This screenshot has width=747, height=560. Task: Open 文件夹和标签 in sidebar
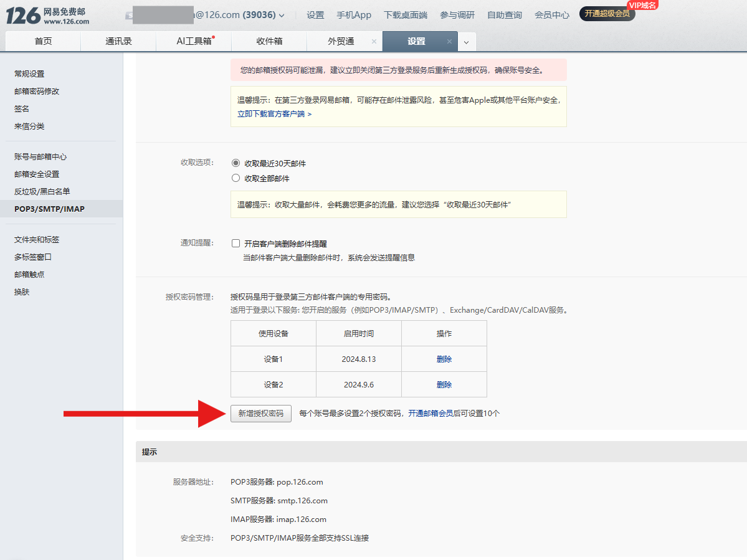(x=37, y=240)
